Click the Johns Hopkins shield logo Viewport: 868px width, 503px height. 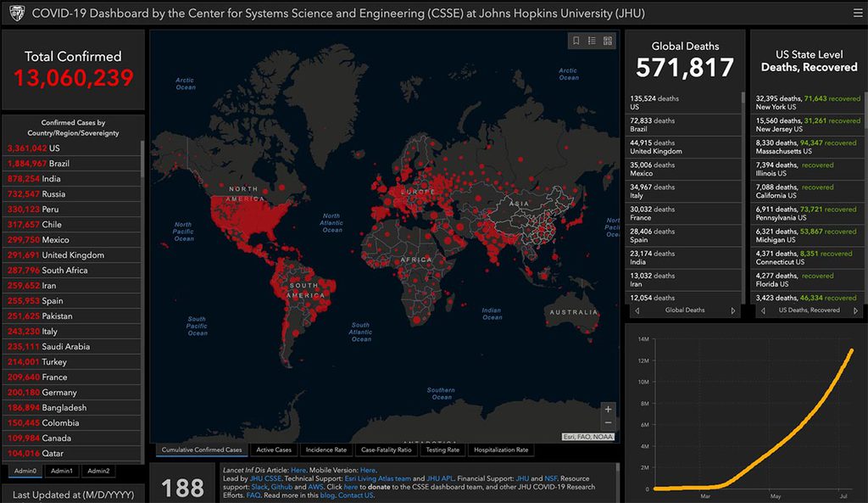(17, 14)
